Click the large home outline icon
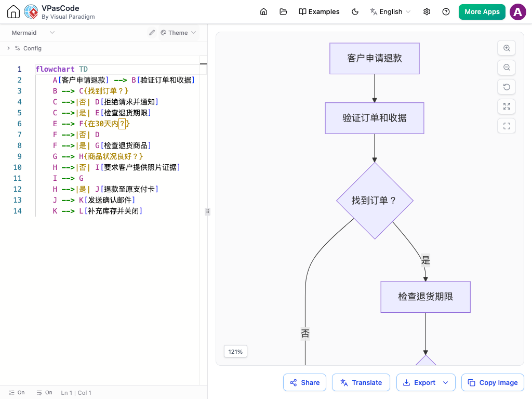Screen dimensions: 532x399 (13, 11)
